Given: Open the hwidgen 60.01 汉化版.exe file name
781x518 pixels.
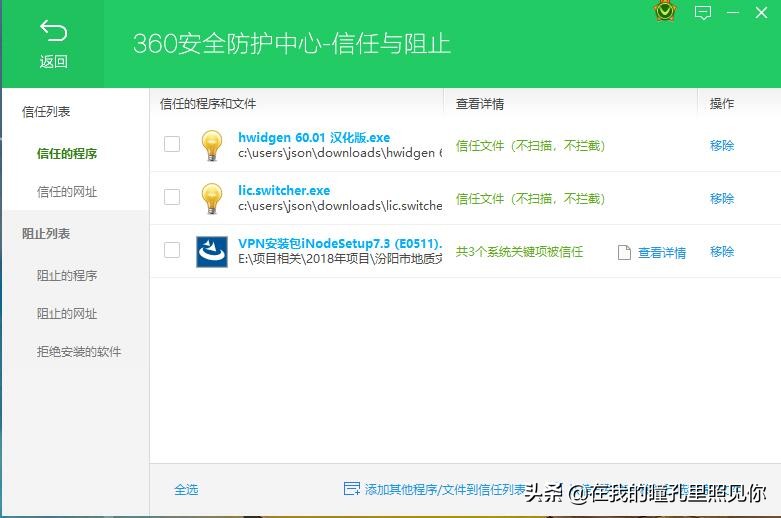Looking at the screenshot, I should click(x=314, y=137).
